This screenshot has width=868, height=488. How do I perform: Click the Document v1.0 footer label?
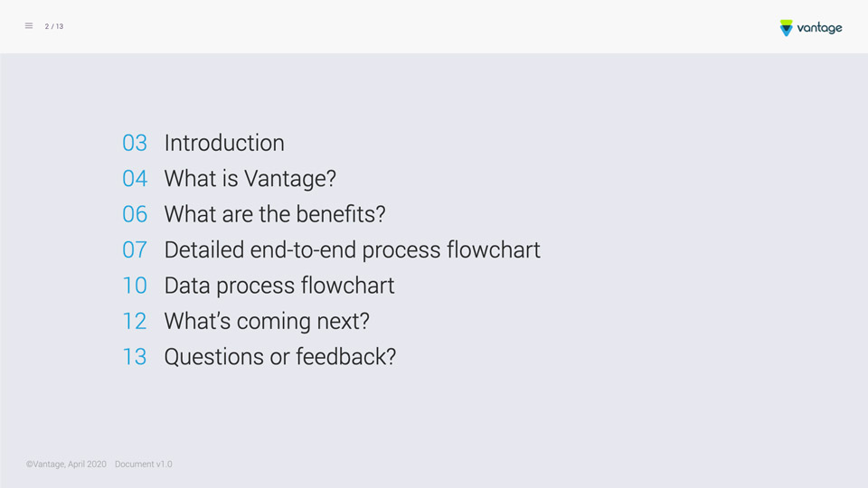[x=144, y=465]
